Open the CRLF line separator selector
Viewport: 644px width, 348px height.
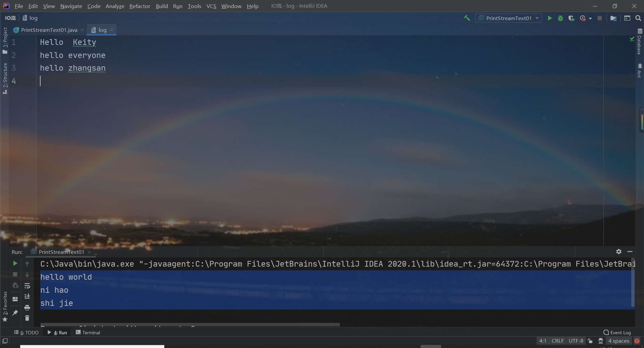pyautogui.click(x=557, y=341)
